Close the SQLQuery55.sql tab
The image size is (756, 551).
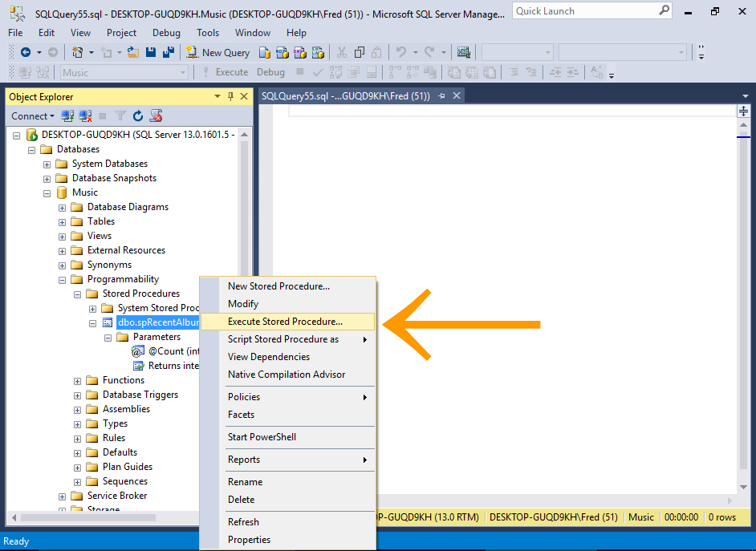click(x=457, y=95)
